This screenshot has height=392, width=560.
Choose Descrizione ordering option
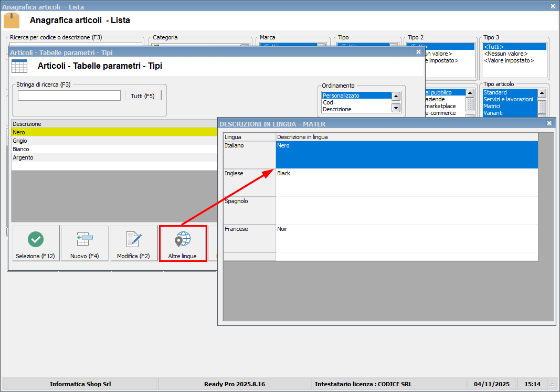click(x=356, y=109)
